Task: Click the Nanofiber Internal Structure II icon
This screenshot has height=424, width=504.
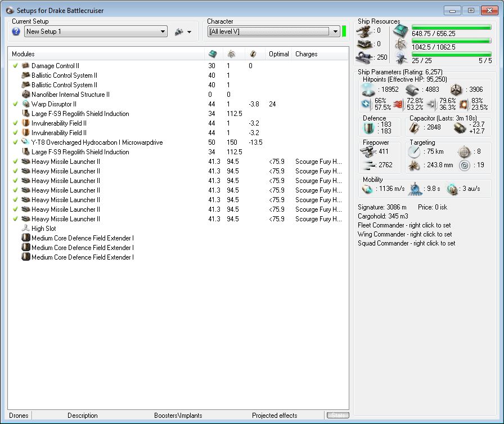Action: (25, 94)
